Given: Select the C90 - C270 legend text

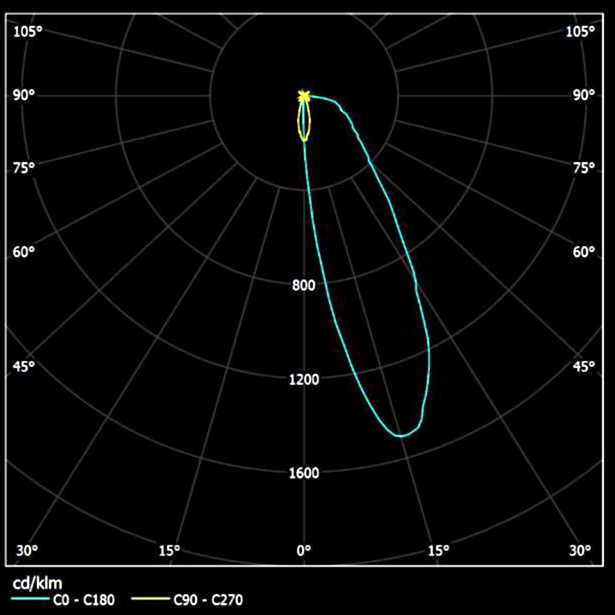Looking at the screenshot, I should (208, 600).
